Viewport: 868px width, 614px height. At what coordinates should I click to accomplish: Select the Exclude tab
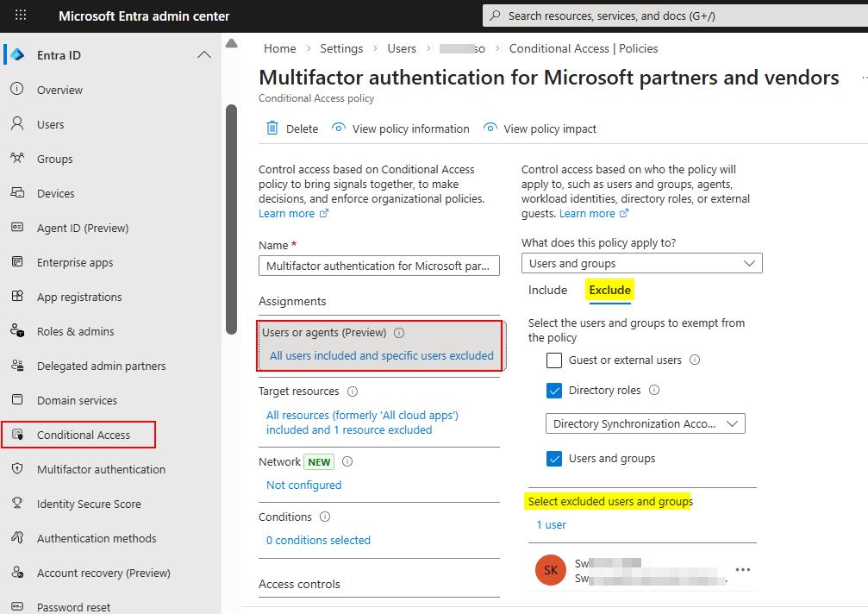[609, 290]
